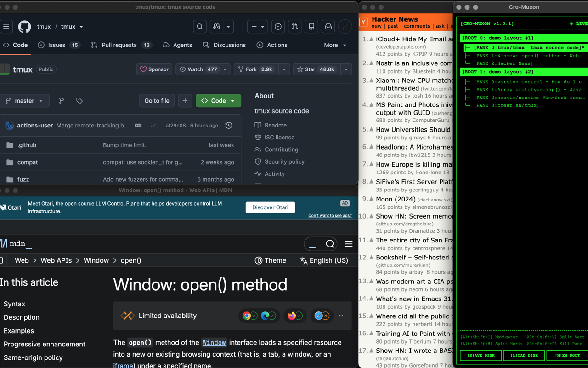
Task: Expand the Fork options dropdown arrow
Action: [x=284, y=69]
